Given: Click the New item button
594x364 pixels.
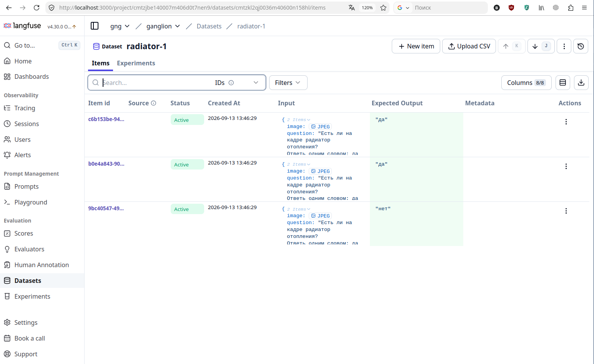Looking at the screenshot, I should point(416,46).
